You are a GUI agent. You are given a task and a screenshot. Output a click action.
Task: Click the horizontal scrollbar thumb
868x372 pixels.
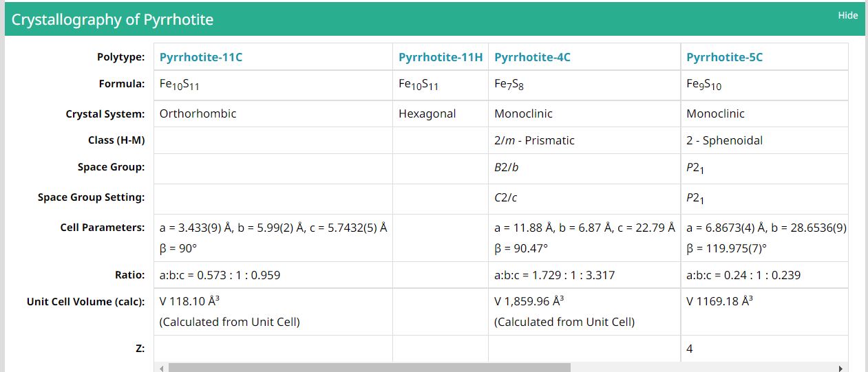370,368
